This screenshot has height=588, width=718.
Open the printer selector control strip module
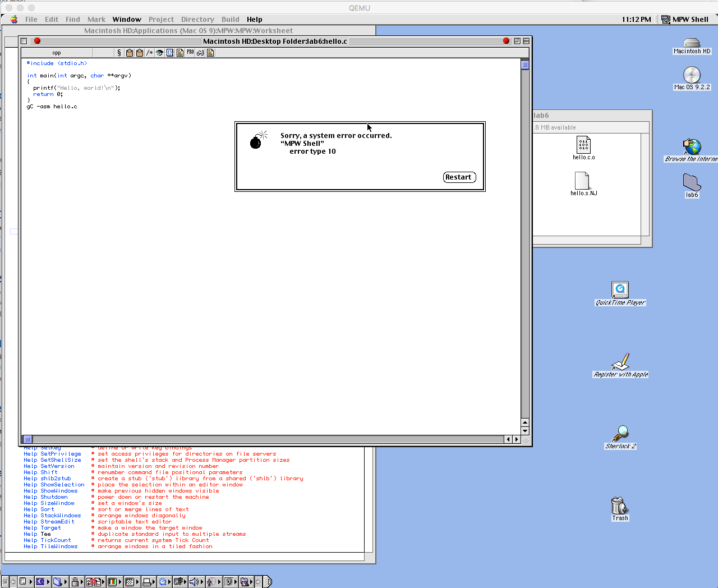tap(147, 582)
